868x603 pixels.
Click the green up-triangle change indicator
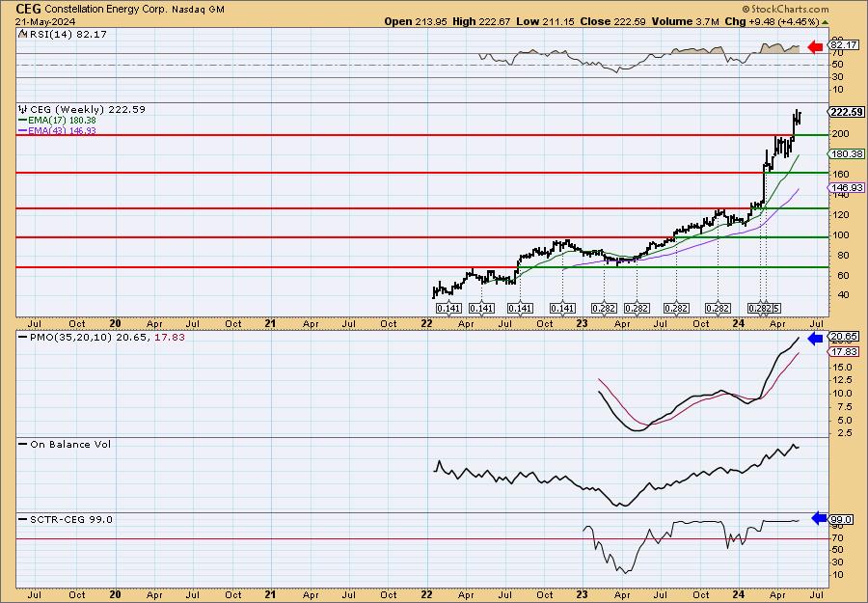click(825, 22)
